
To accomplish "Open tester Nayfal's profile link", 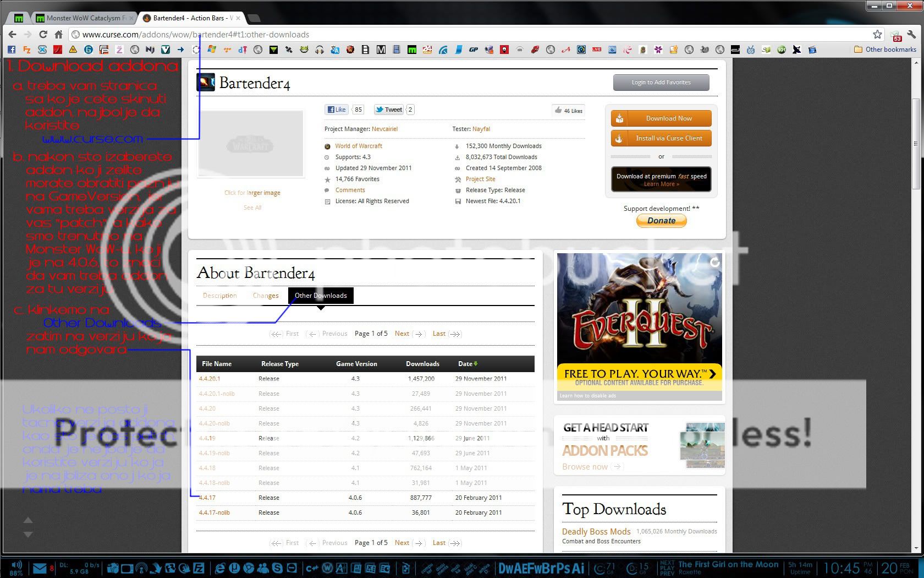I will [481, 129].
